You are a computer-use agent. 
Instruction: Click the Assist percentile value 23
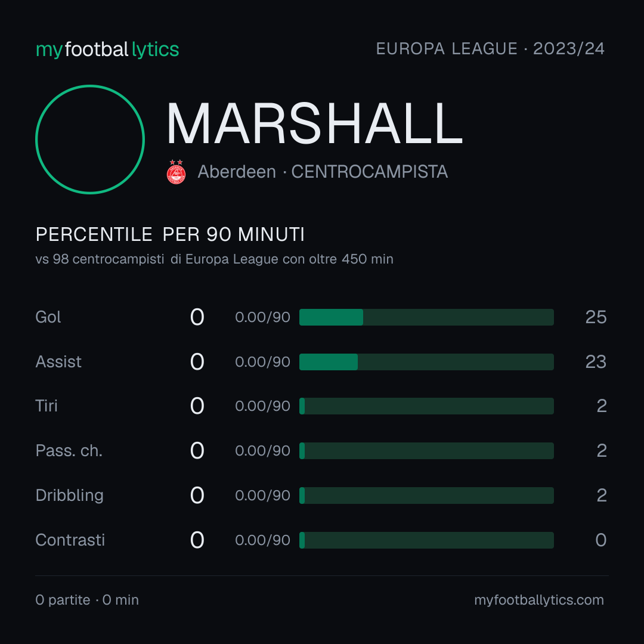(x=596, y=362)
